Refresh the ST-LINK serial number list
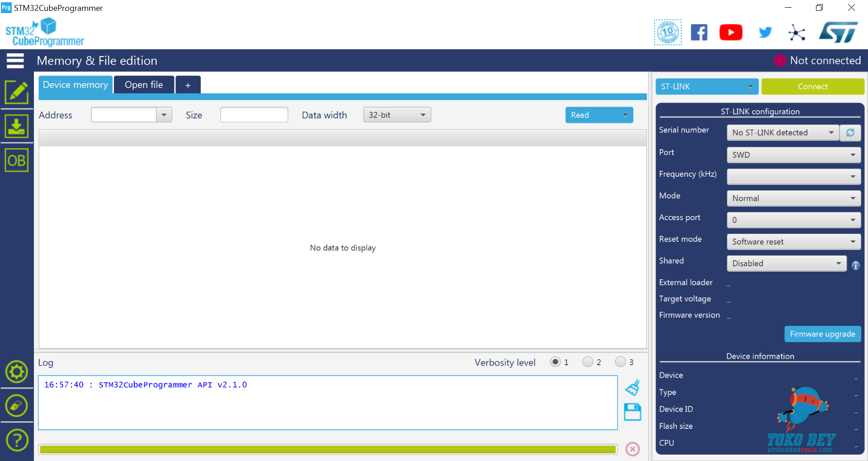Image resolution: width=868 pixels, height=461 pixels. (850, 132)
